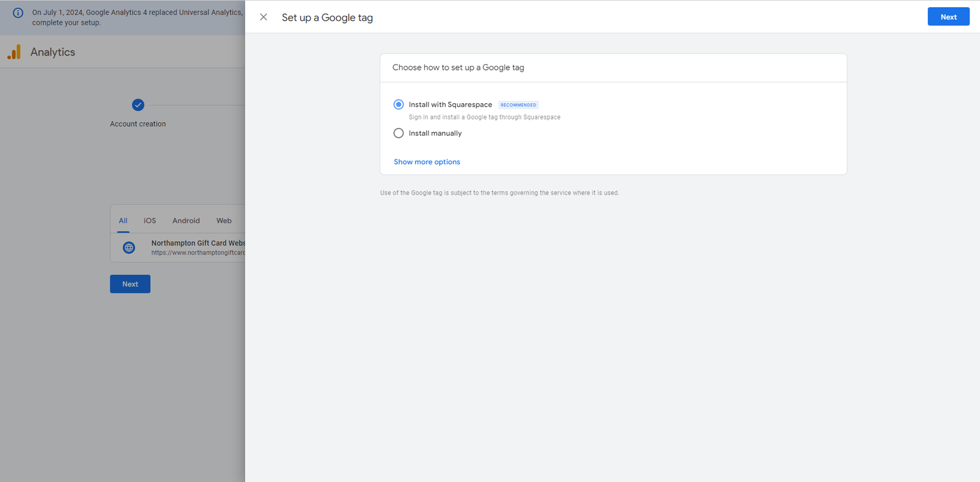Choose the recommended Squarespace radio button
Viewport: 980px width, 482px height.
pos(399,104)
